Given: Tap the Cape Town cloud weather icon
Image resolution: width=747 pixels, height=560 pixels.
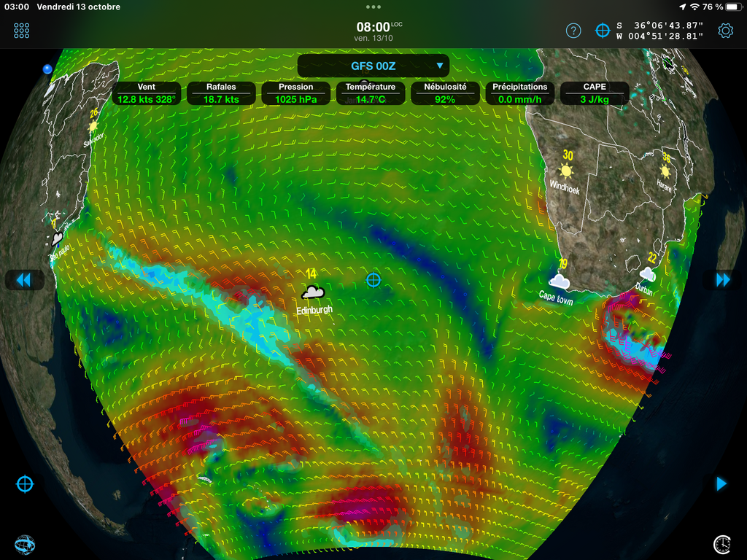Looking at the screenshot, I should [559, 281].
